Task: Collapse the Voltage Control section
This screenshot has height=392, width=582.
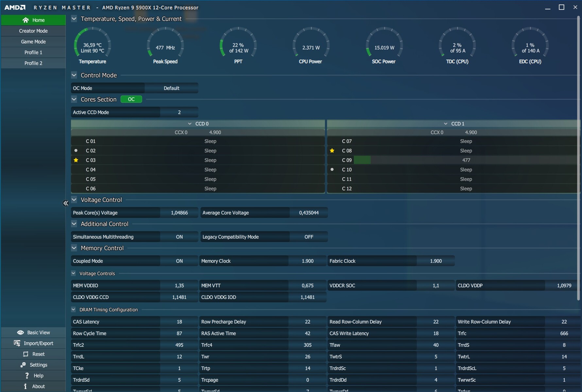Action: tap(74, 200)
